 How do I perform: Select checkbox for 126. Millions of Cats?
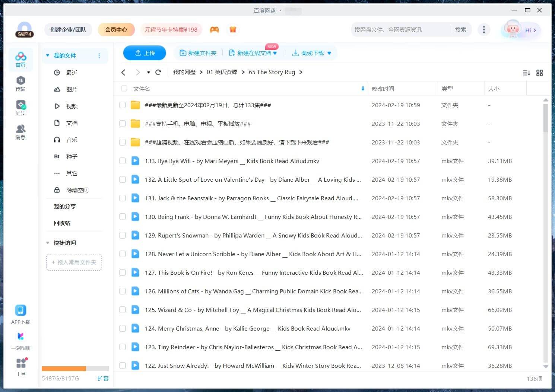(123, 291)
